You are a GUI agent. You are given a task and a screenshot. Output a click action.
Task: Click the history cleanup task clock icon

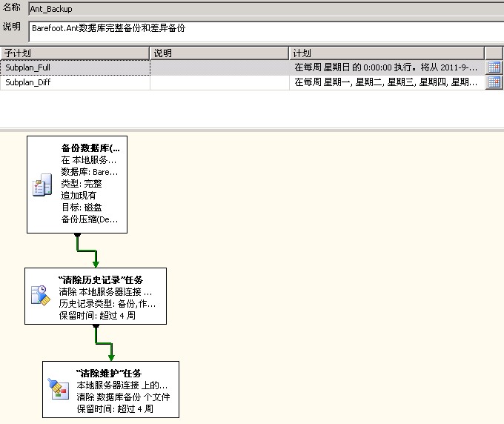pos(39,296)
